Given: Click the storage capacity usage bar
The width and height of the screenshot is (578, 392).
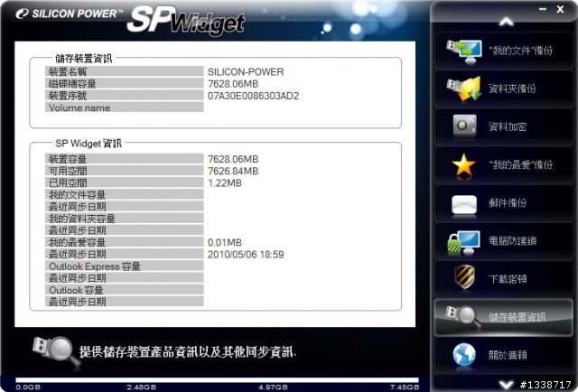Looking at the screenshot, I should pos(217,380).
